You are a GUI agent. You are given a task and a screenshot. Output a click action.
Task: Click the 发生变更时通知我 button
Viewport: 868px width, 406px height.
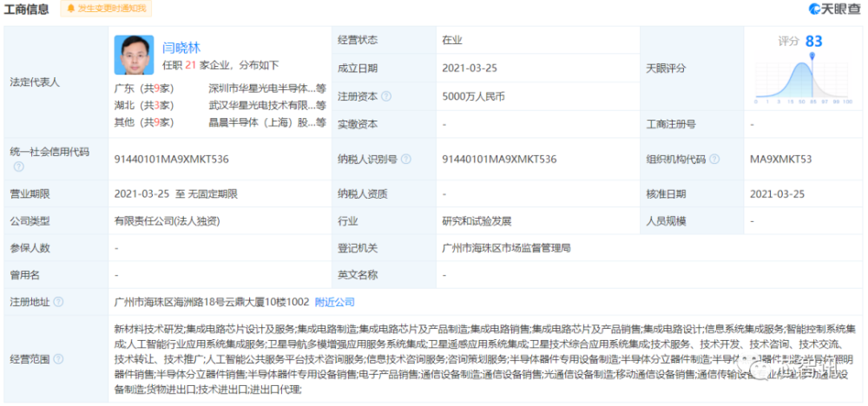coord(105,9)
